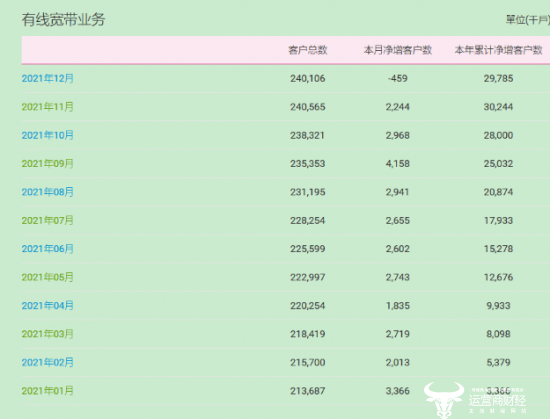Open the 2021年07月 link
The width and height of the screenshot is (550, 419).
coord(48,220)
